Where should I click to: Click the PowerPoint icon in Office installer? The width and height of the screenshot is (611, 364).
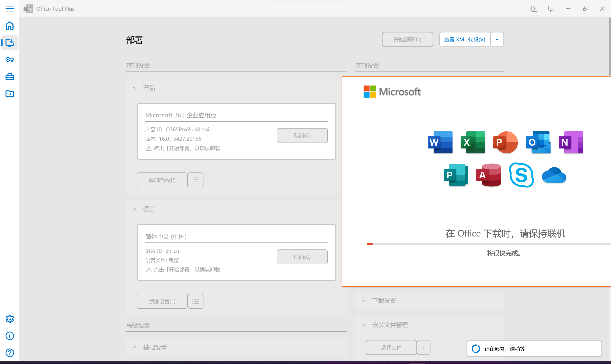[x=505, y=142]
